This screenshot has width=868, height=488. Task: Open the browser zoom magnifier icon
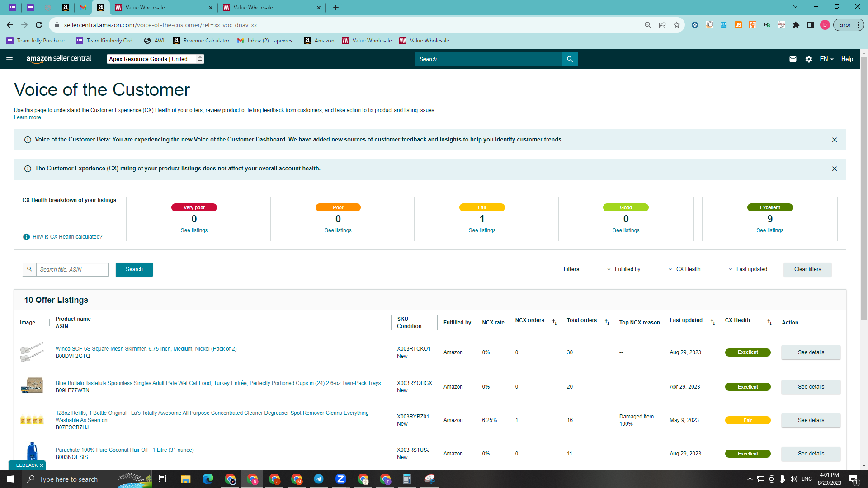[x=648, y=25]
